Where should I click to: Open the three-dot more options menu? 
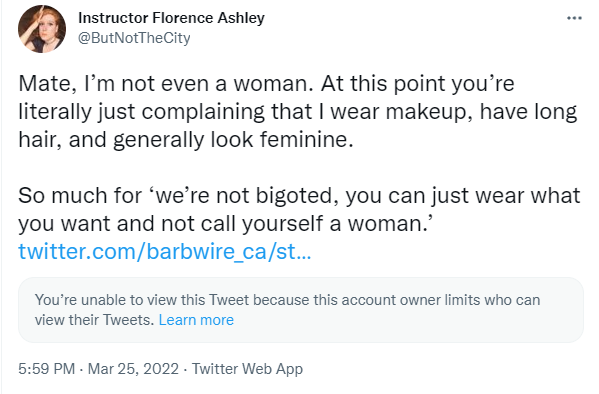pyautogui.click(x=574, y=18)
